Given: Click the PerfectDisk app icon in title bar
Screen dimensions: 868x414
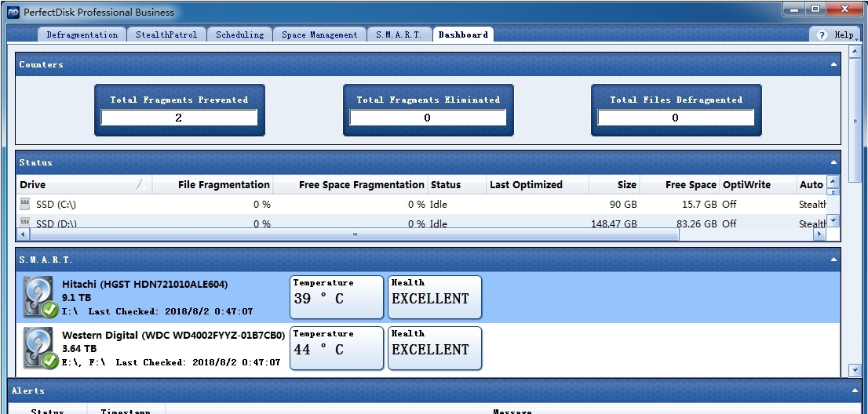Looking at the screenshot, I should (x=13, y=12).
